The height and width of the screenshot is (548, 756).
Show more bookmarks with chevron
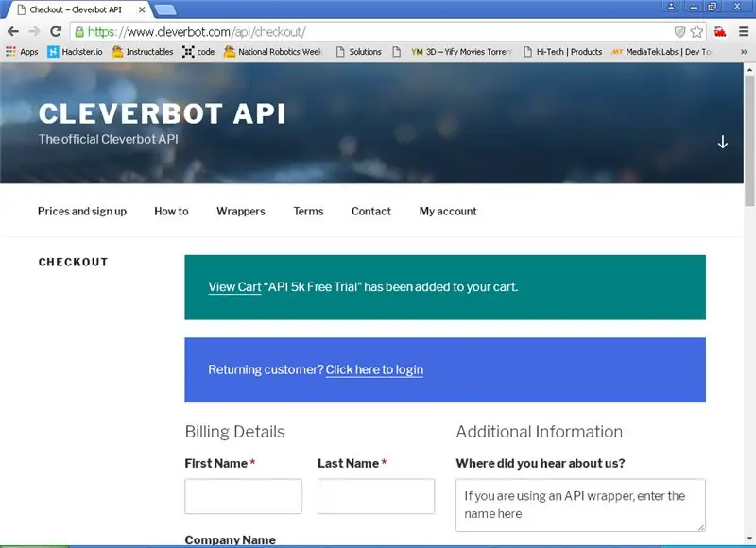[x=744, y=52]
